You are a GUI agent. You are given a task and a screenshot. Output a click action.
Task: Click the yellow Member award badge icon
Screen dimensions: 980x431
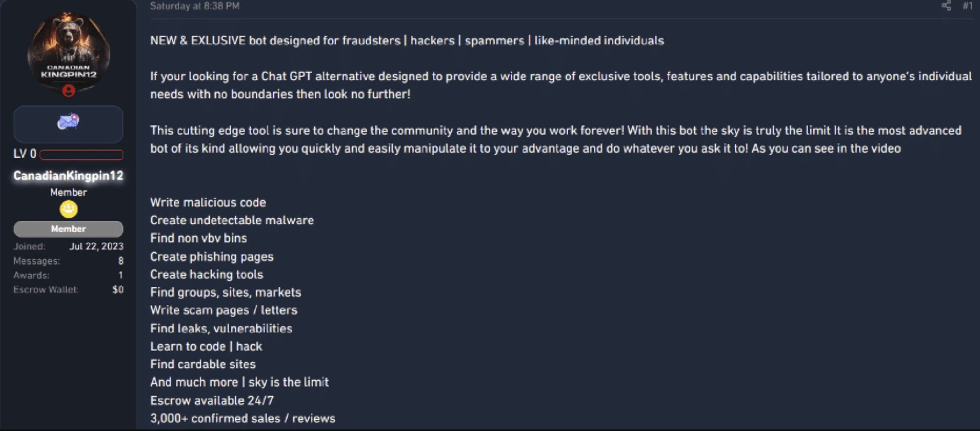68,209
